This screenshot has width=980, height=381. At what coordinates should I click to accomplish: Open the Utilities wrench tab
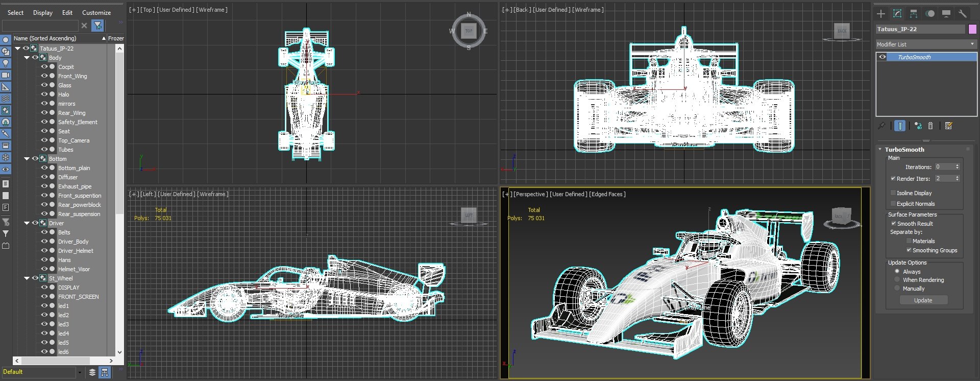tap(963, 14)
